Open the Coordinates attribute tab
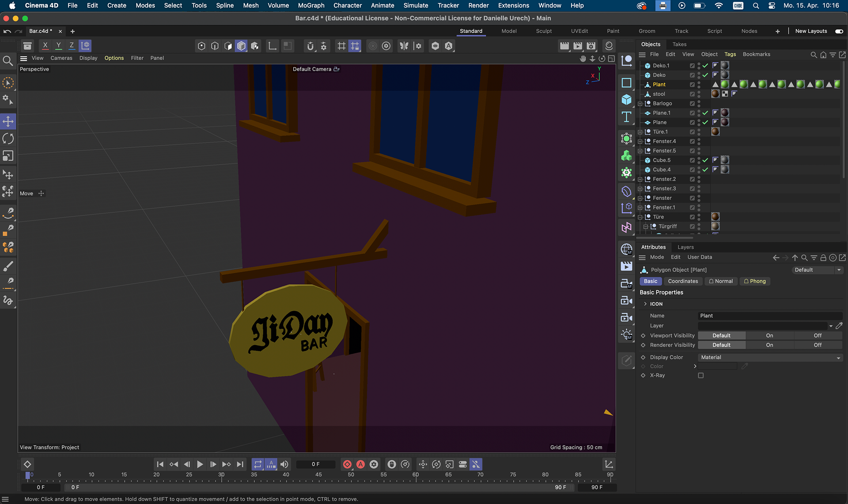Viewport: 848px width, 504px height. coord(682,281)
